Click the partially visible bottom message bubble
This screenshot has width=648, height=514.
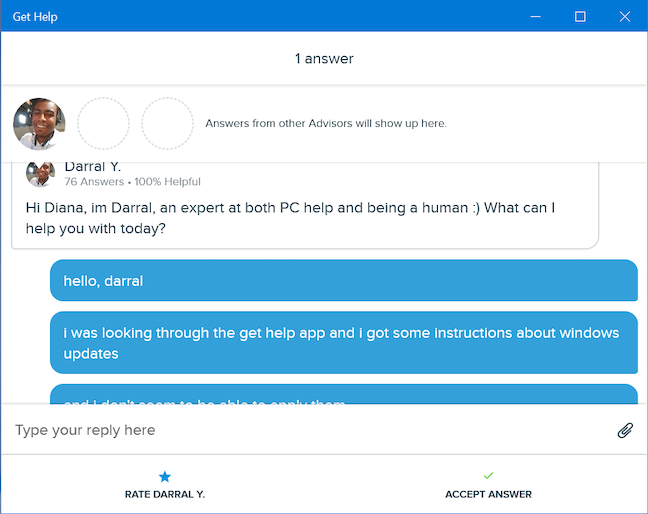[343, 396]
